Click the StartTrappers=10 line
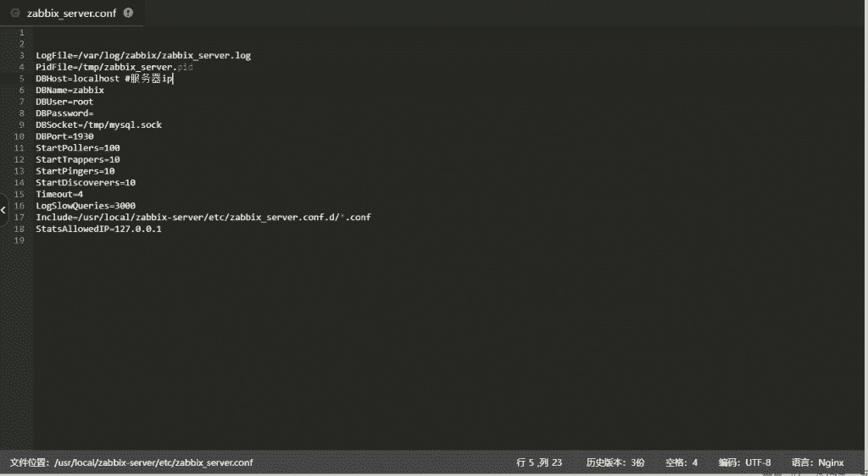868x476 pixels. 78,159
